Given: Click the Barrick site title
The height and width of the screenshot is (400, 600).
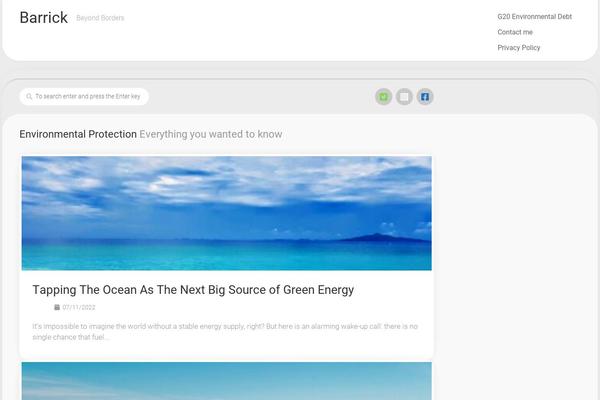Looking at the screenshot, I should click(x=44, y=18).
